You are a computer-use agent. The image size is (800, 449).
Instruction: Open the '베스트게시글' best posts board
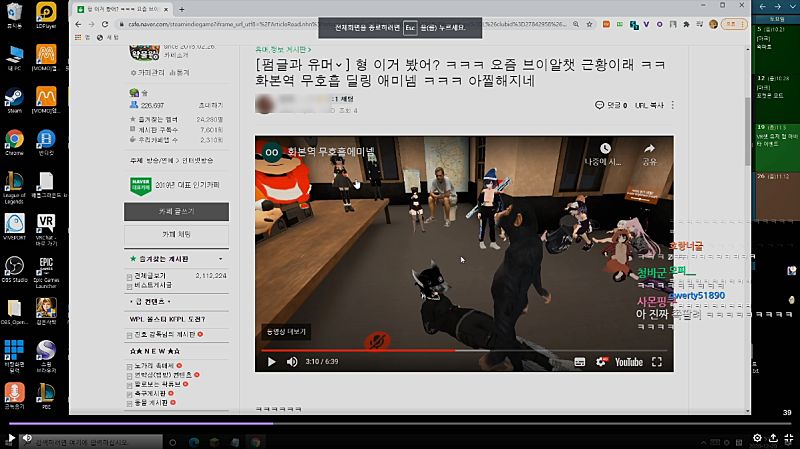[x=153, y=285]
